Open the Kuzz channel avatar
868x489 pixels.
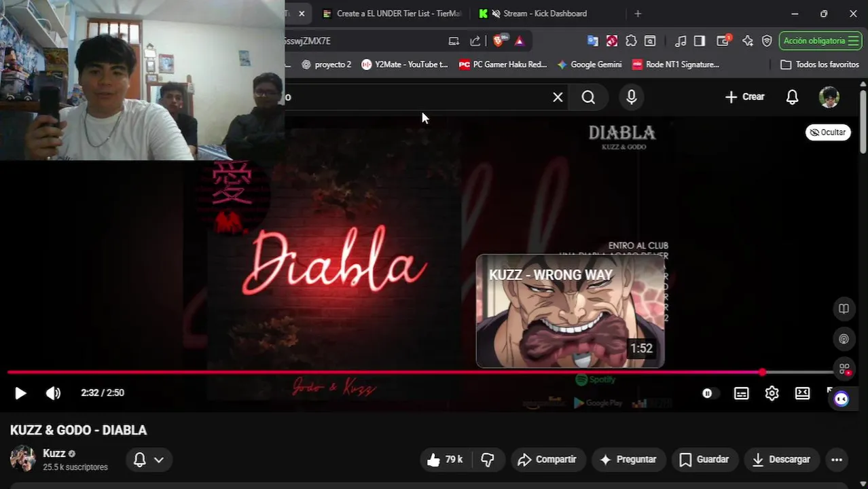pyautogui.click(x=22, y=459)
